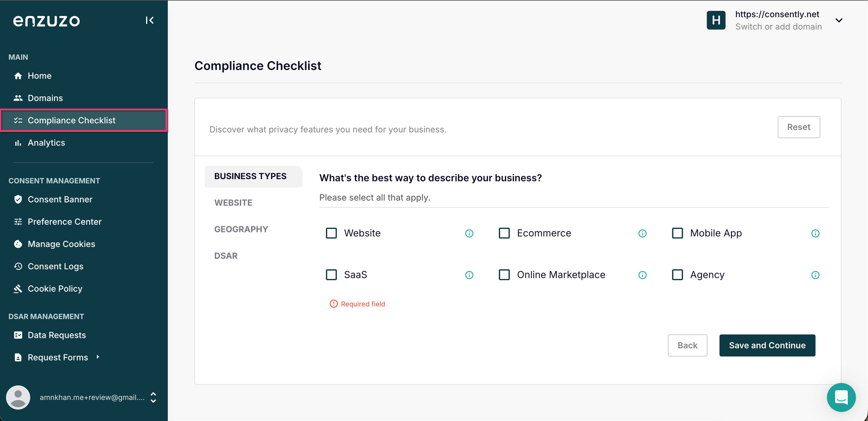
Task: Click the Back button
Action: pos(688,345)
